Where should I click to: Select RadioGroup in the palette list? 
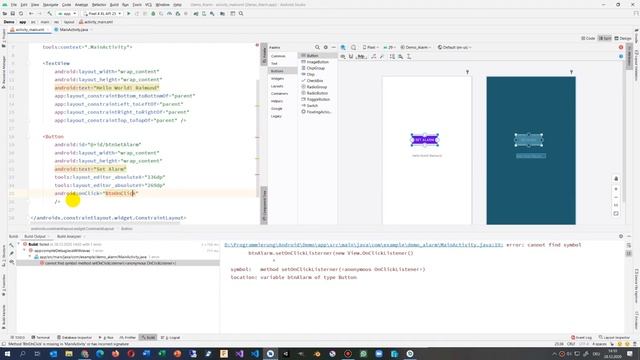pyautogui.click(x=318, y=87)
